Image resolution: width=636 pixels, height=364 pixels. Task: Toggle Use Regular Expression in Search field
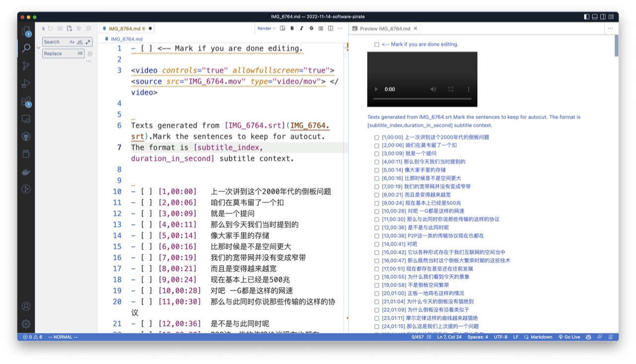point(88,42)
